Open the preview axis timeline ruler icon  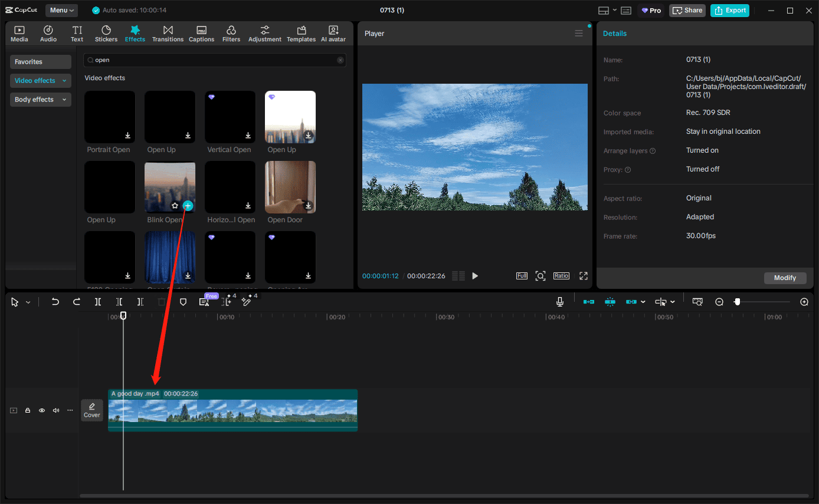pos(697,302)
